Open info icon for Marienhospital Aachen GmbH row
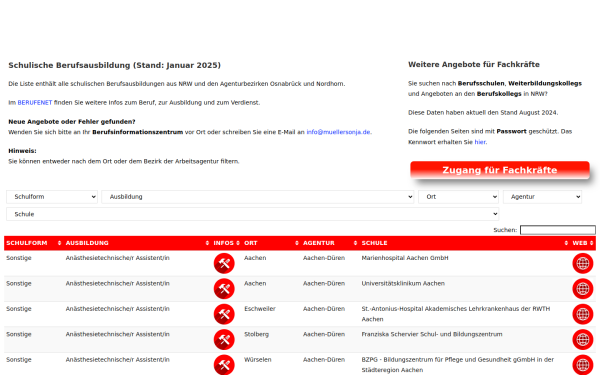The height and width of the screenshot is (375, 600). (x=224, y=263)
